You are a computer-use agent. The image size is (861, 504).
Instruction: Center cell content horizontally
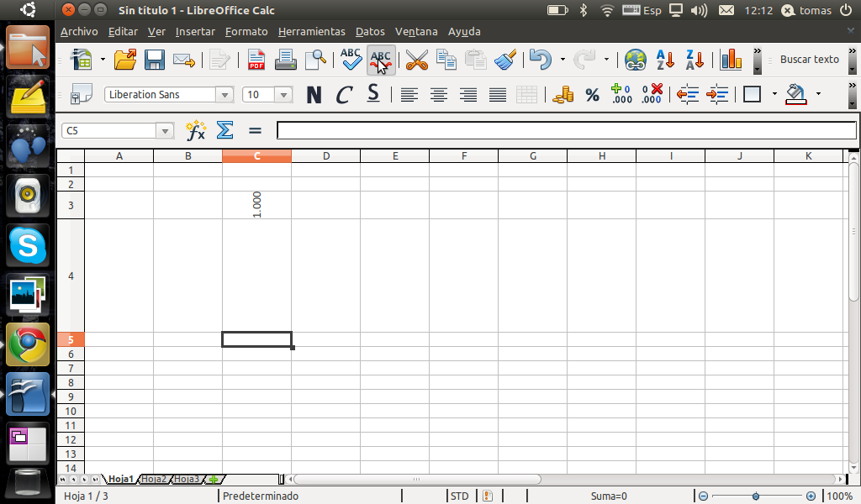438,95
